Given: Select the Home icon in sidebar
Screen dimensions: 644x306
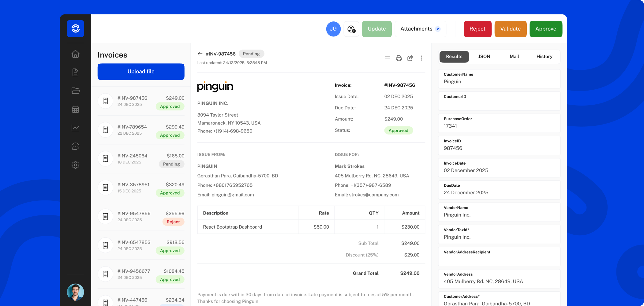Looking at the screenshot, I should pos(75,54).
